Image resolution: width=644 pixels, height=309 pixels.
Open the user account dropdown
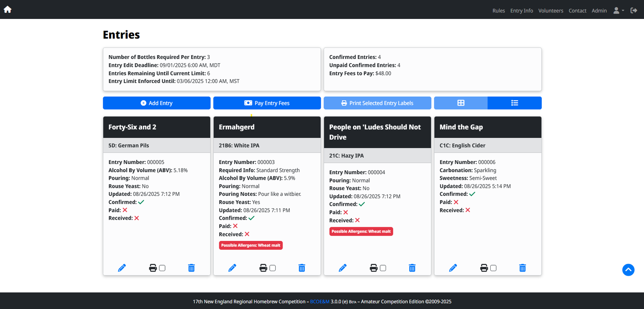[618, 10]
